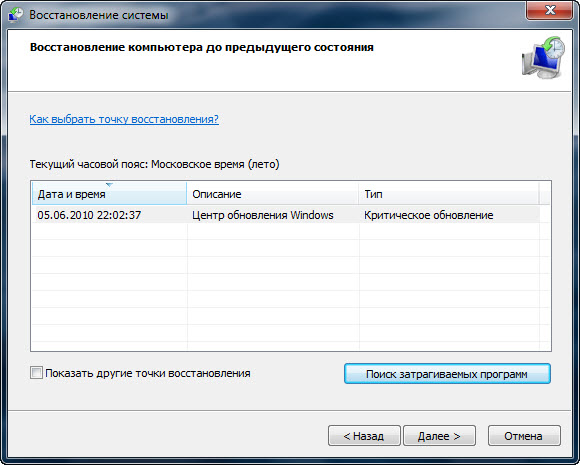Image resolution: width=580 pixels, height=465 pixels.
Task: Close the System Restore window
Action: click(550, 10)
